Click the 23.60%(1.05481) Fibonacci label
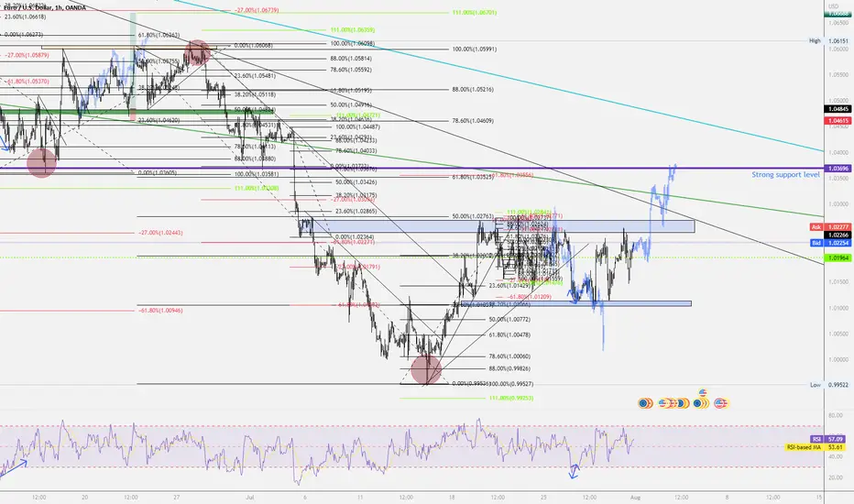Viewport: 854px width, 504px height. (x=255, y=76)
